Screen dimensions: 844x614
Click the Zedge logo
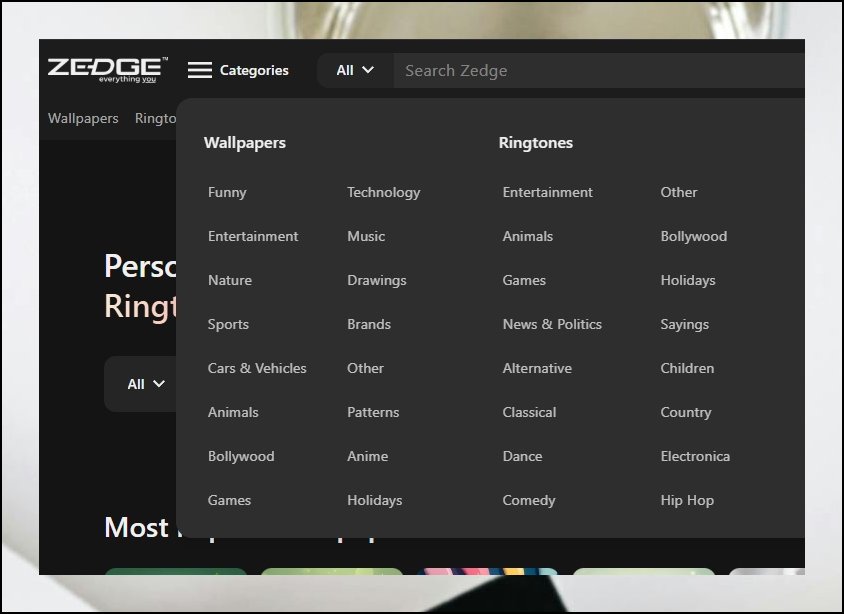[108, 70]
